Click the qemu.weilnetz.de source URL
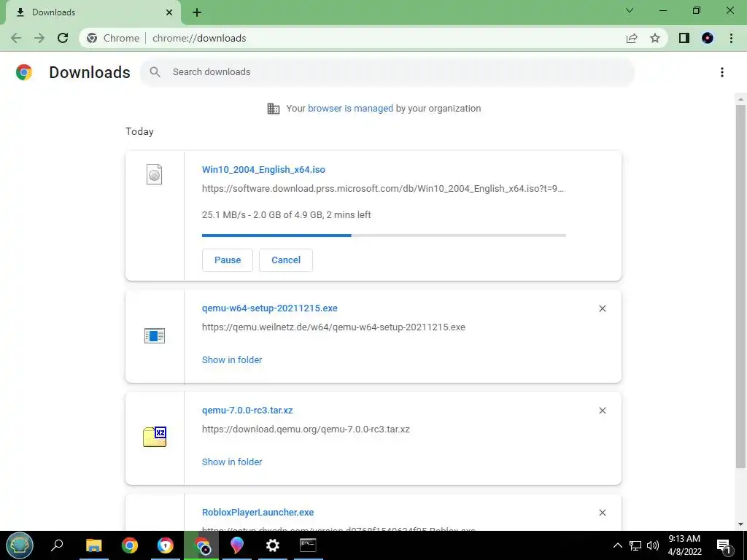Image resolution: width=747 pixels, height=560 pixels. [333, 327]
